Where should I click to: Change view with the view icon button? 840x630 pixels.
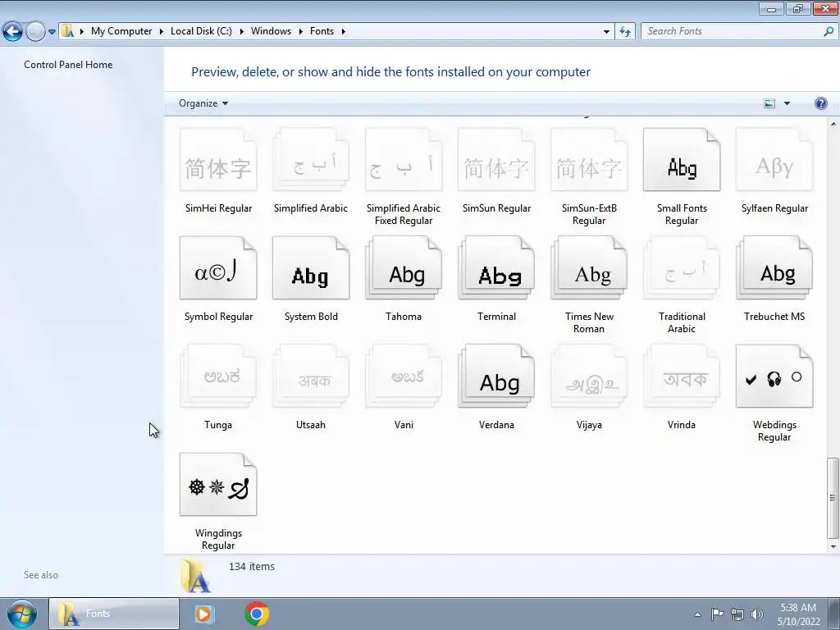click(x=769, y=103)
